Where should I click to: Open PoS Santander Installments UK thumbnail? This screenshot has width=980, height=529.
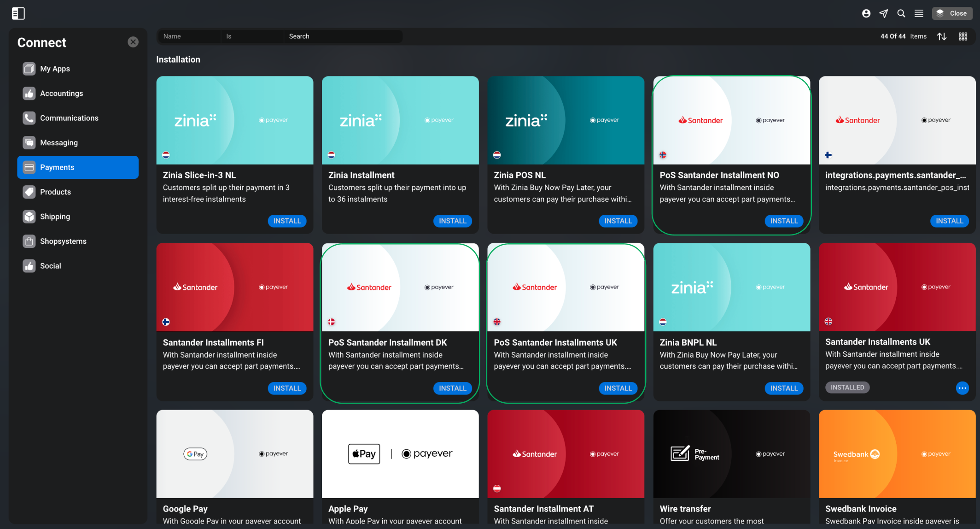click(x=566, y=287)
